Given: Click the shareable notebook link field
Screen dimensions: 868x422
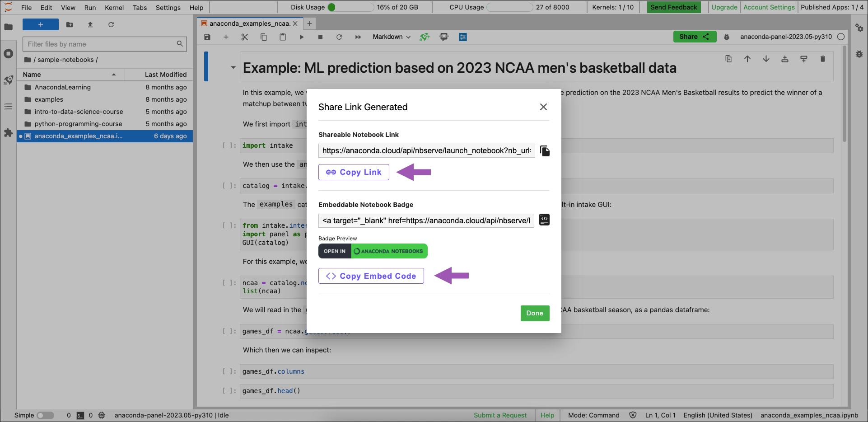Looking at the screenshot, I should click(x=427, y=150).
